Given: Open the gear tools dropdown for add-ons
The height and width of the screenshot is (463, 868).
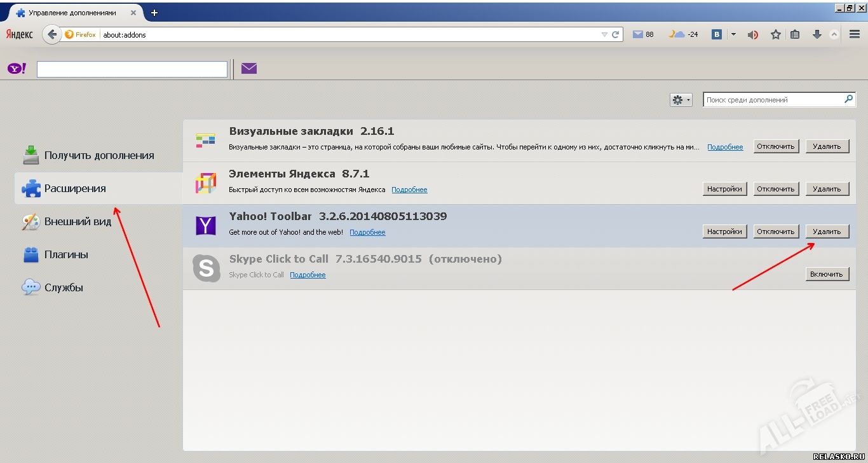Looking at the screenshot, I should click(681, 100).
